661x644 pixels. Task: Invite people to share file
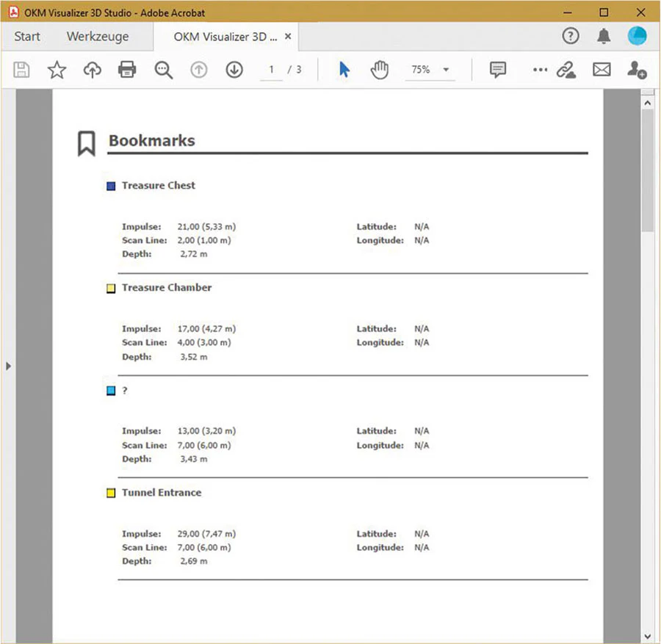point(637,70)
